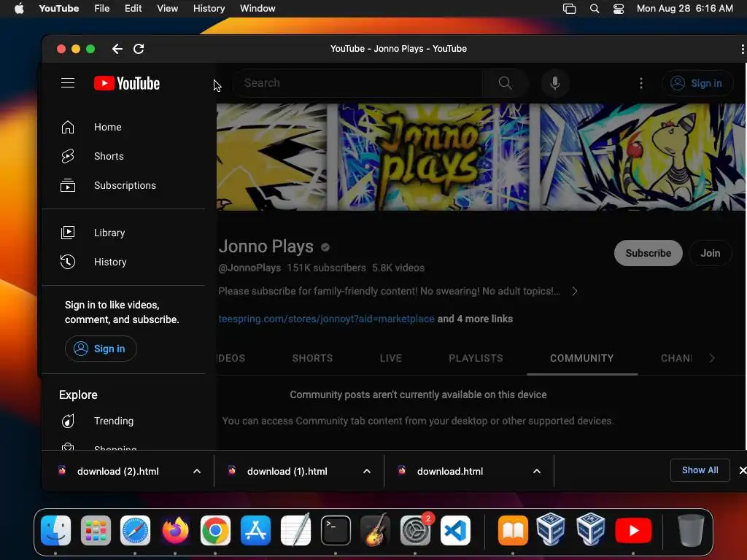Open the Apple menu
Image resolution: width=747 pixels, height=560 pixels.
coord(19,9)
